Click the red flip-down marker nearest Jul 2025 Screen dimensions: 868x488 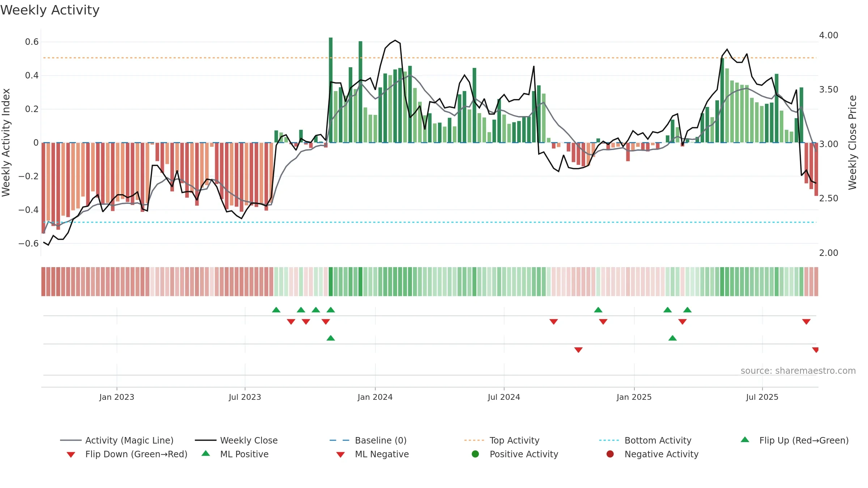(x=806, y=322)
